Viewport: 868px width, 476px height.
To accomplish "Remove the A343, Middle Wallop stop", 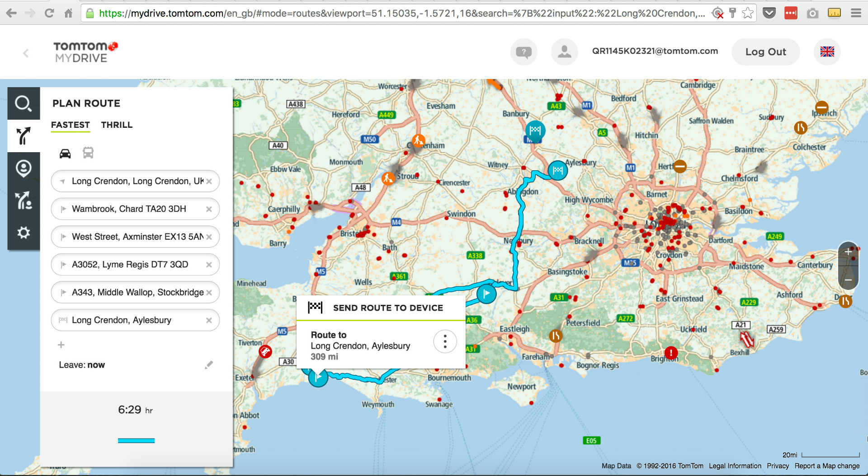I will [x=209, y=293].
